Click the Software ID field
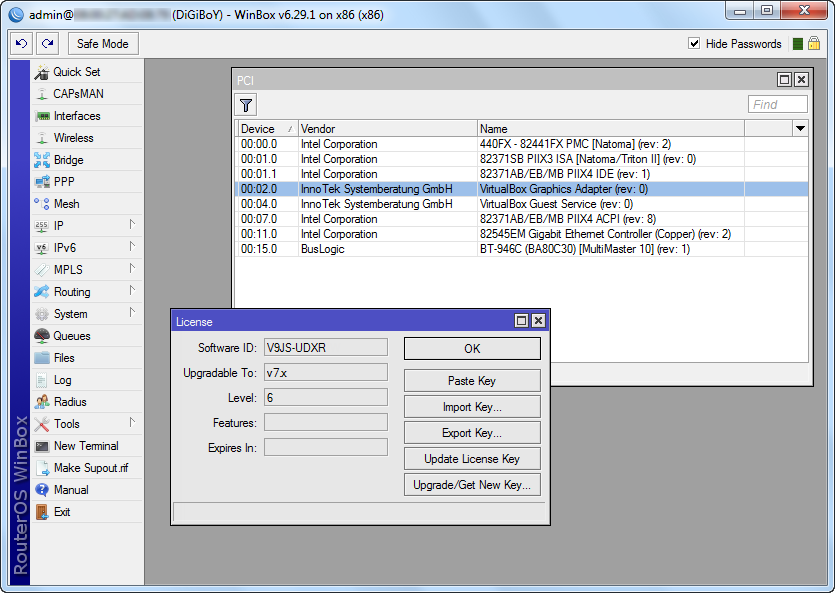 (x=326, y=348)
